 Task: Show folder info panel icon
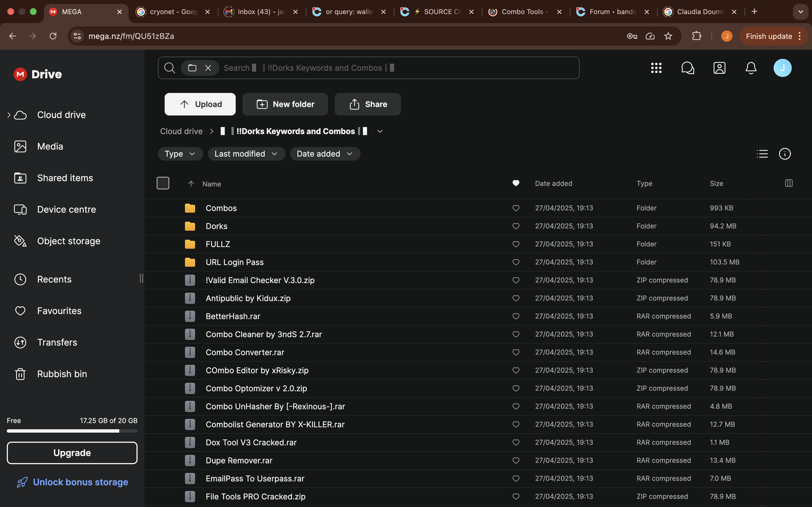click(784, 154)
